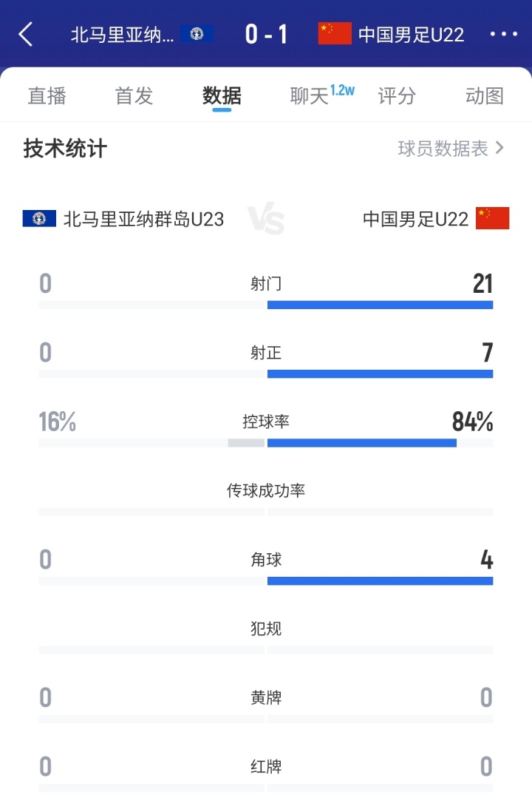
Task: Click the 射门 shots progress bar
Action: pos(380,304)
